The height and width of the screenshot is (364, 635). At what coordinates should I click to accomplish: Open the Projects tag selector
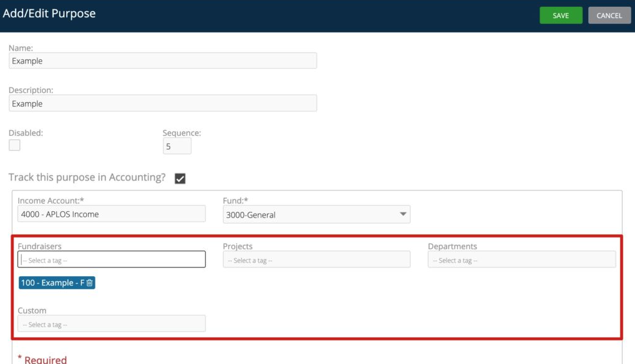click(316, 260)
